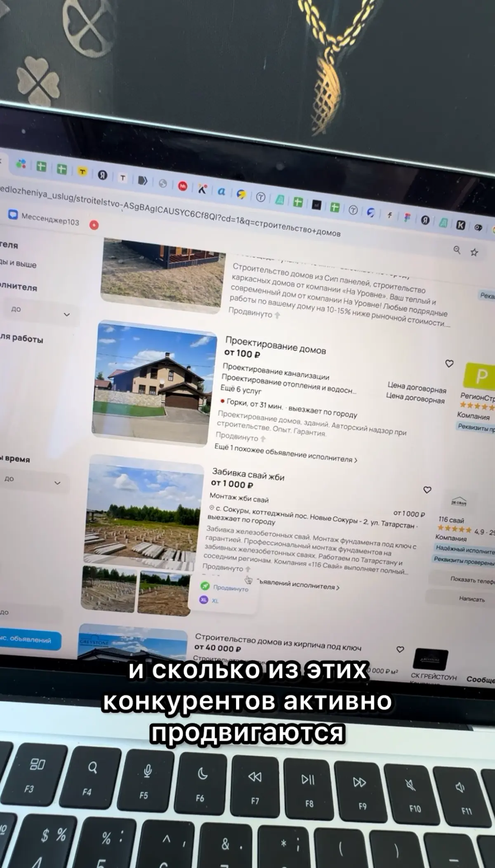Click the green Продвинуто rocket icon in popup
The height and width of the screenshot is (868, 495).
pos(205,586)
